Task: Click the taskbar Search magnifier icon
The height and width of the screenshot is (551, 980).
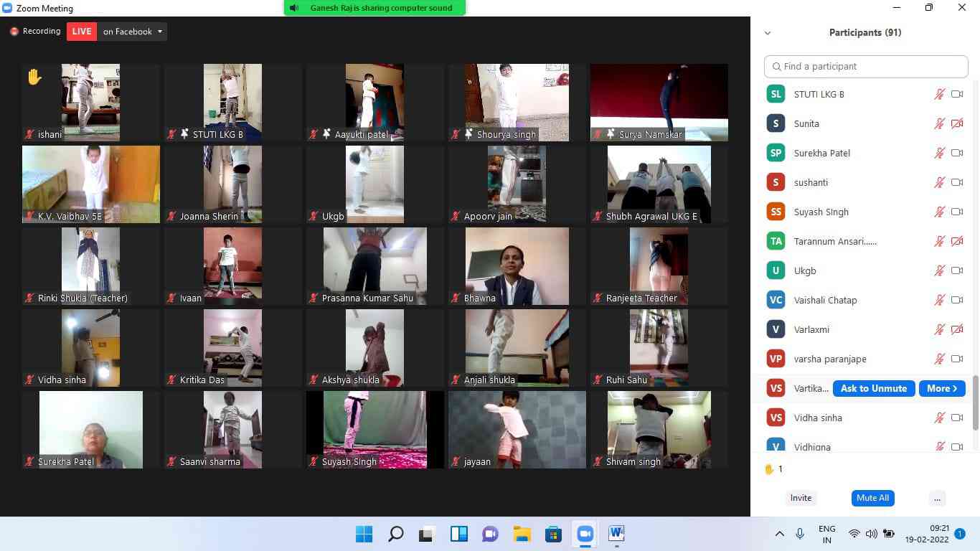Action: coord(395,534)
